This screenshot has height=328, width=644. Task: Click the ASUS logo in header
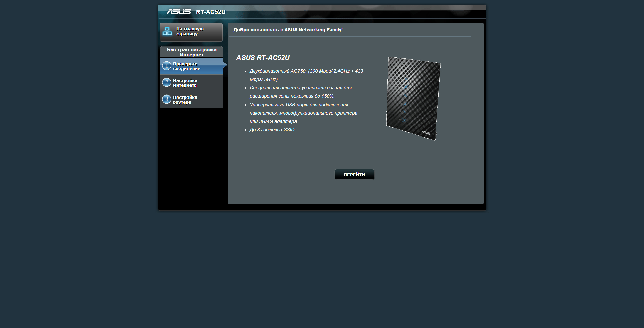pyautogui.click(x=178, y=12)
